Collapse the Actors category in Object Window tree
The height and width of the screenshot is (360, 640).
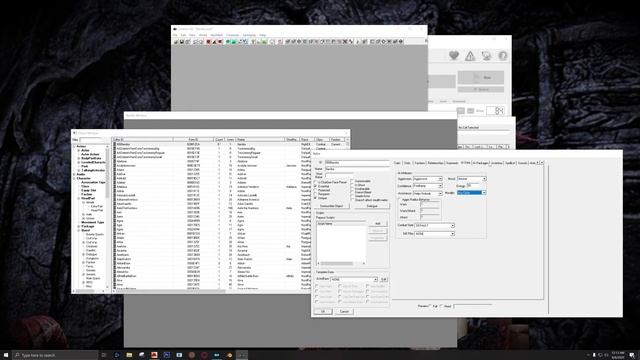coord(75,146)
